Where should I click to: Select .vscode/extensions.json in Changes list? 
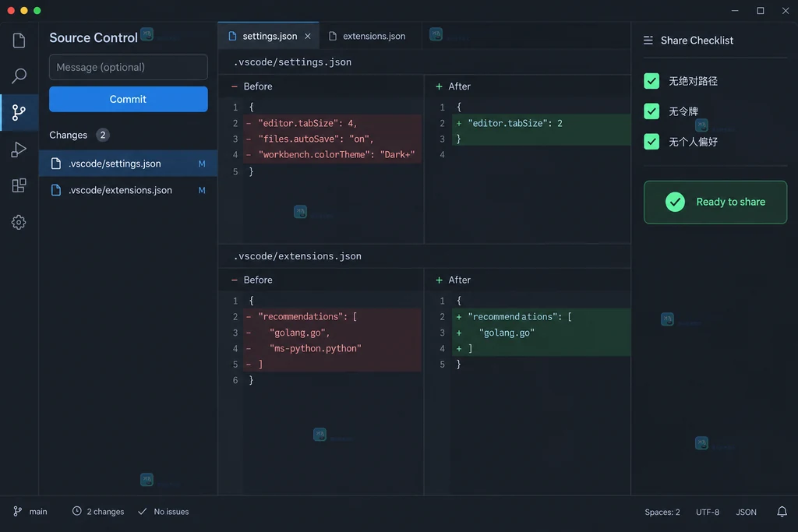click(129, 190)
